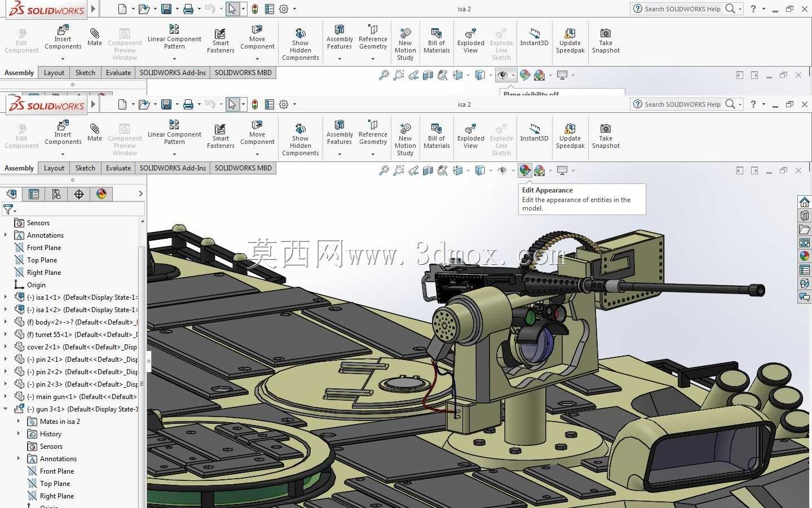Screen dimensions: 812x508
Task: Open File Explorer in the task pane
Action: [805, 229]
